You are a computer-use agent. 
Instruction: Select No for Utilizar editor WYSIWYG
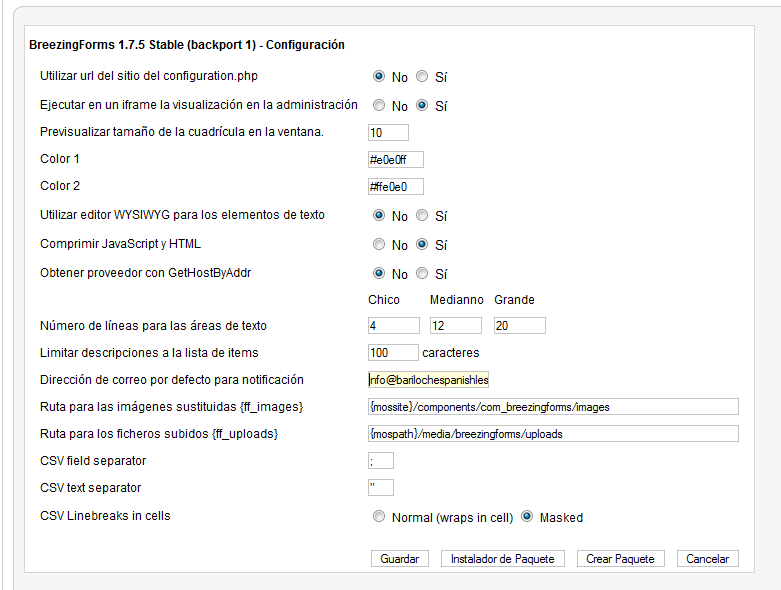tap(379, 215)
